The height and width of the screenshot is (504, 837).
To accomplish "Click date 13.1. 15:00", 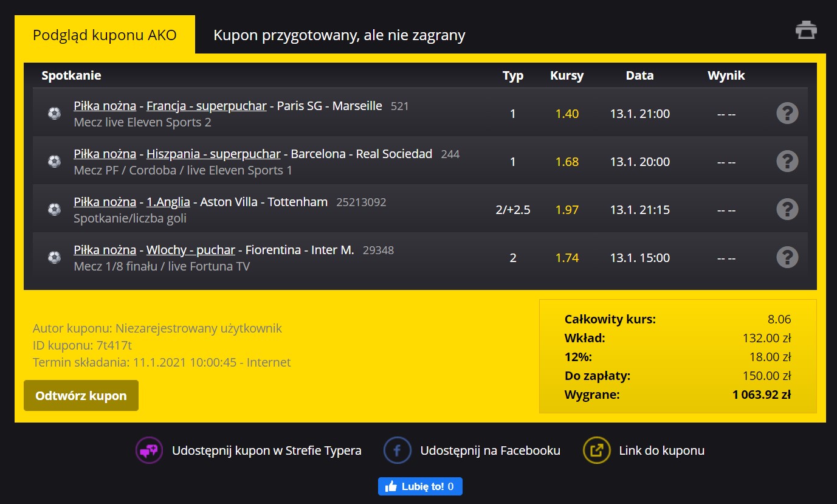I will 640,258.
